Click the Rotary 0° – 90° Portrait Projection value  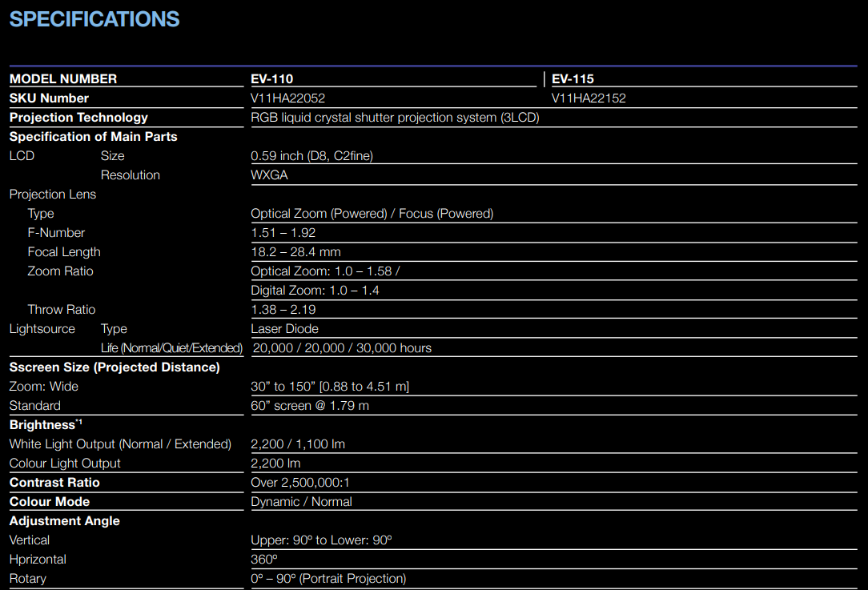point(328,578)
